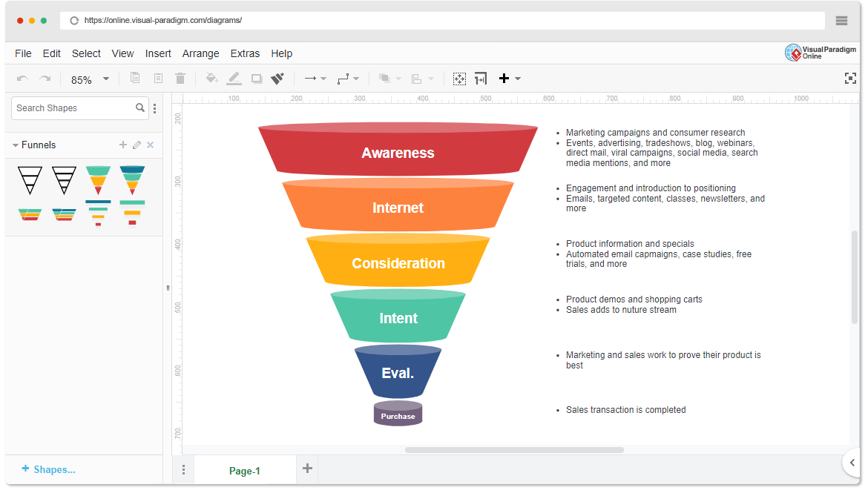Open shapes panel options (three dots)
The width and height of the screenshot is (868, 493).
pos(154,108)
